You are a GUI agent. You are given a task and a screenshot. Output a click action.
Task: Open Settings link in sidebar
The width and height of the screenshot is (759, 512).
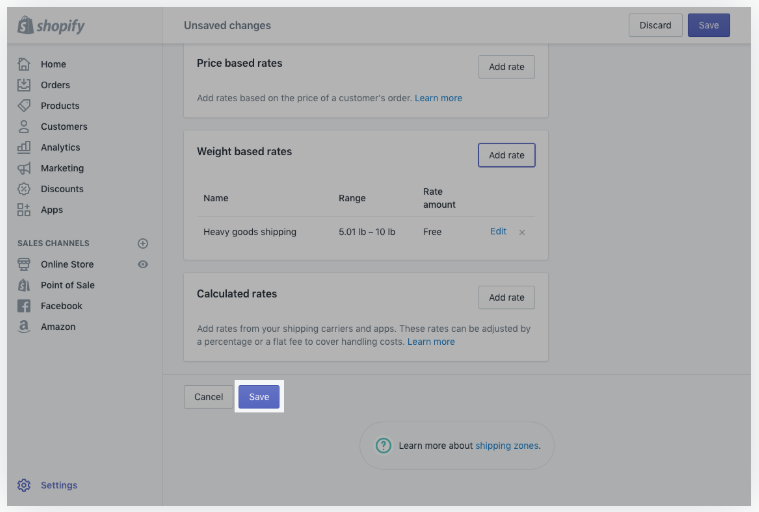coord(59,485)
